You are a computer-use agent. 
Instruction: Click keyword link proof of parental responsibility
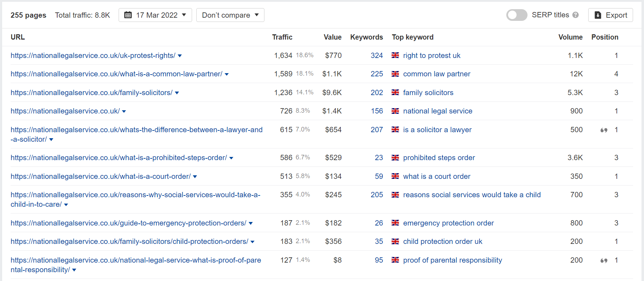pyautogui.click(x=453, y=260)
